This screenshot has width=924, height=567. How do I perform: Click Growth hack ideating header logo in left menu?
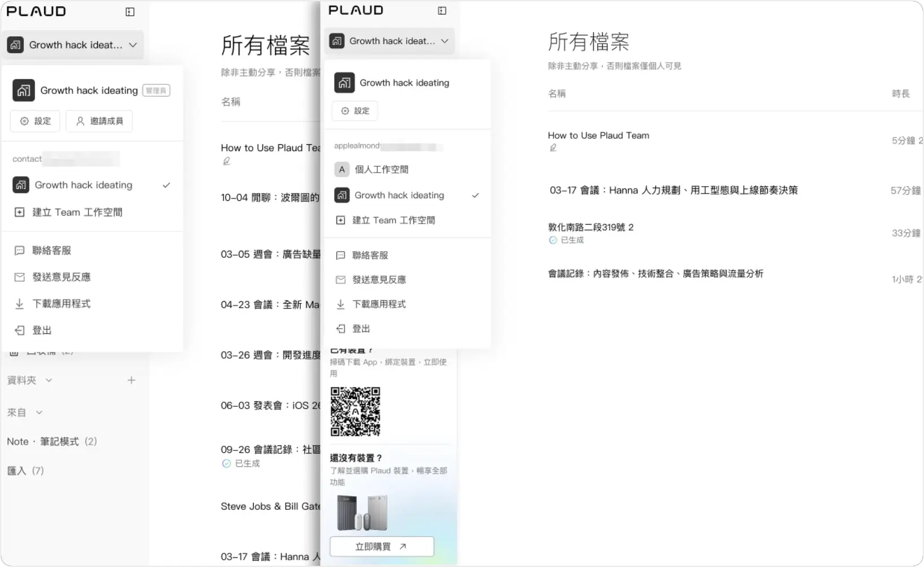(24, 91)
